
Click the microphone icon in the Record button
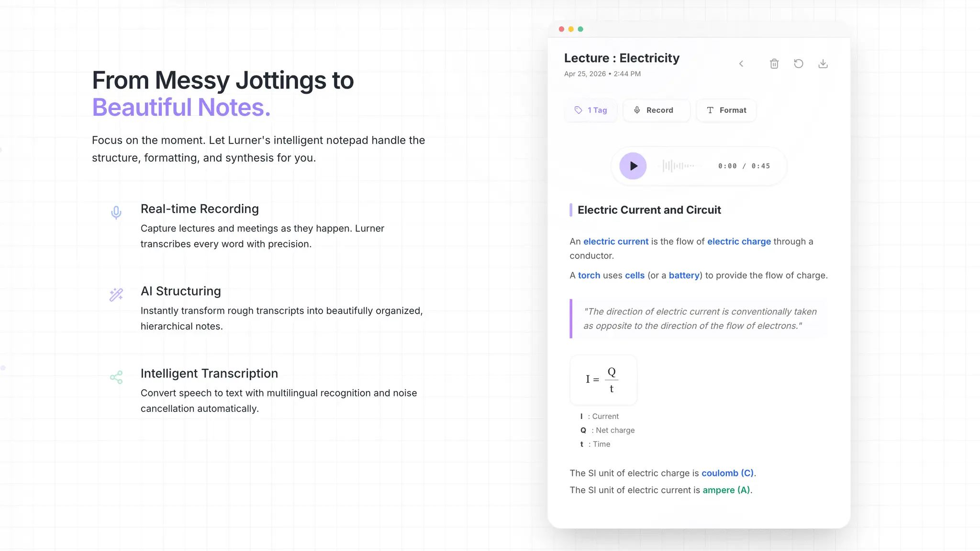pos(637,110)
